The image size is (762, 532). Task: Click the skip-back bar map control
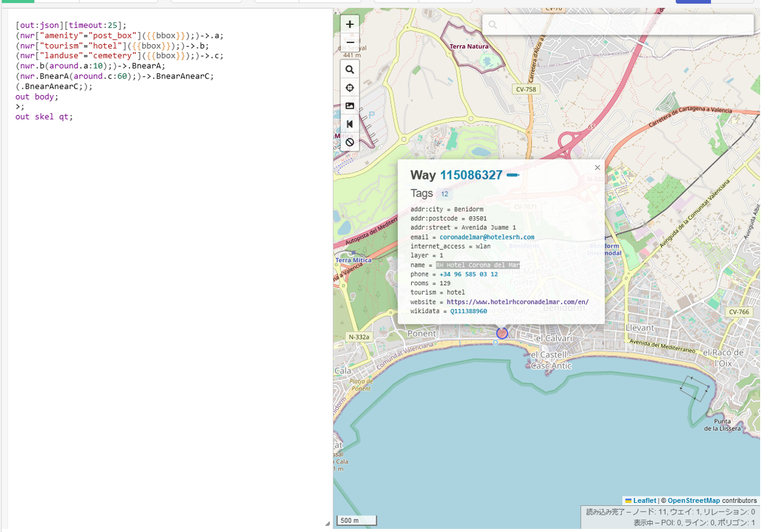[350, 124]
